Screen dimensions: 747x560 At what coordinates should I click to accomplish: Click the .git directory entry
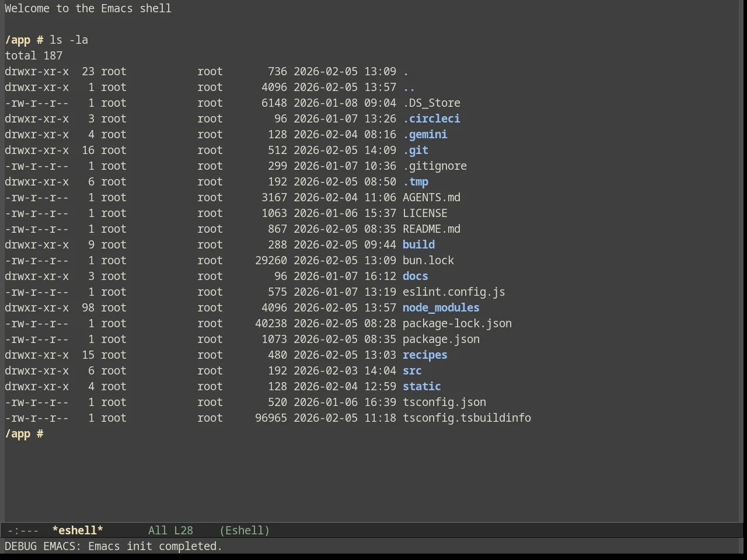click(x=416, y=150)
